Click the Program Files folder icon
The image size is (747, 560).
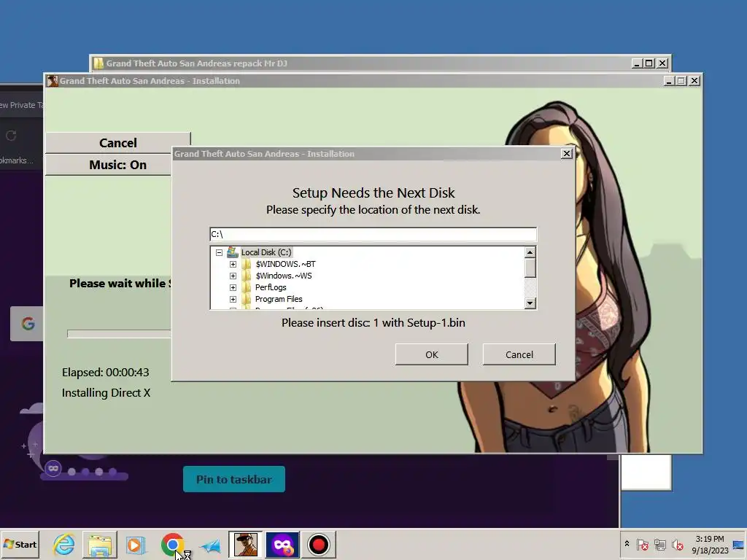247,299
